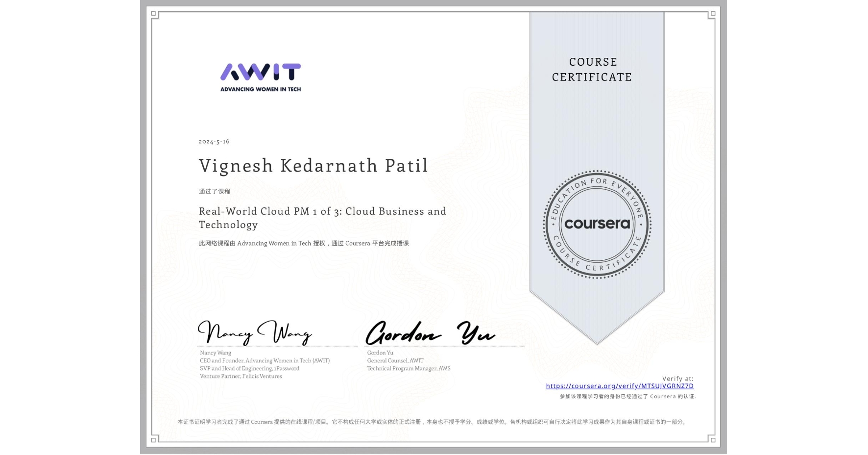
Task: Click 'CEO and Founder, Advancing Women in Tech (AWIT)'
Action: click(x=265, y=360)
